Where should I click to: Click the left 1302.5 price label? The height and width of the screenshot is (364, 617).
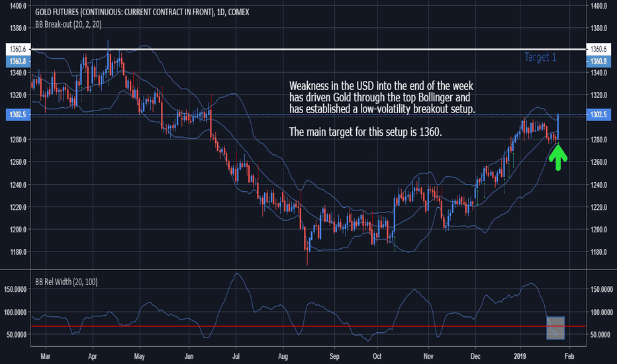click(18, 114)
